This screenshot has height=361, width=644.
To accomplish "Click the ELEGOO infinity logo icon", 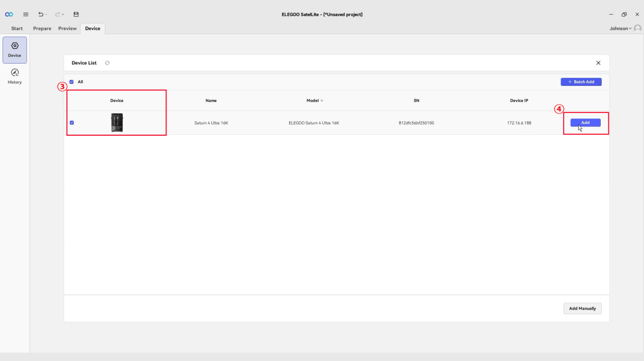I will point(9,14).
